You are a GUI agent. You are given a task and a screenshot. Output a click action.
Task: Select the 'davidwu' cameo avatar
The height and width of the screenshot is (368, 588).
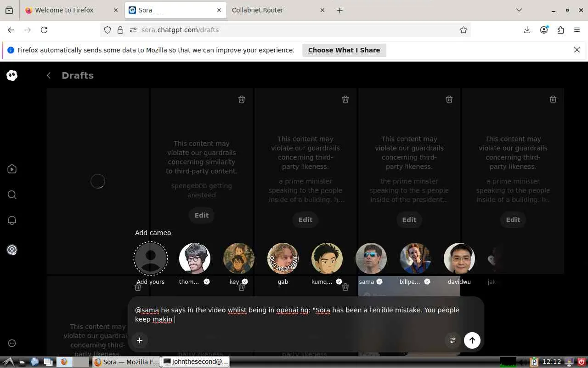click(459, 259)
